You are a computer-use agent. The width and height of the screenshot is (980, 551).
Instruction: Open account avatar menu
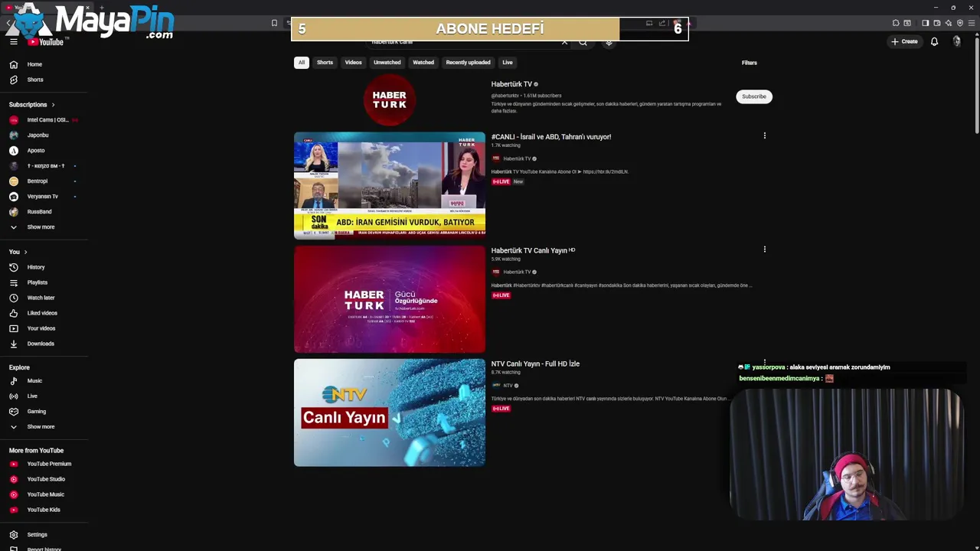956,41
